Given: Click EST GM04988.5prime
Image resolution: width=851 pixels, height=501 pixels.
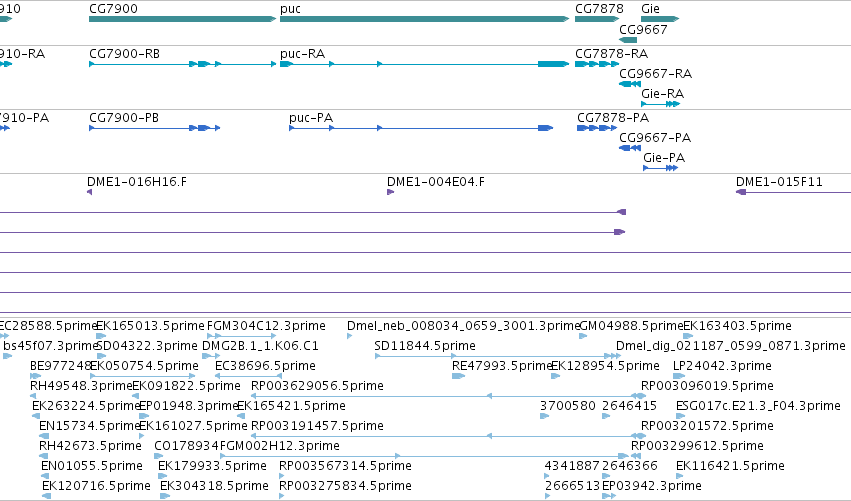Looking at the screenshot, I should [632, 326].
